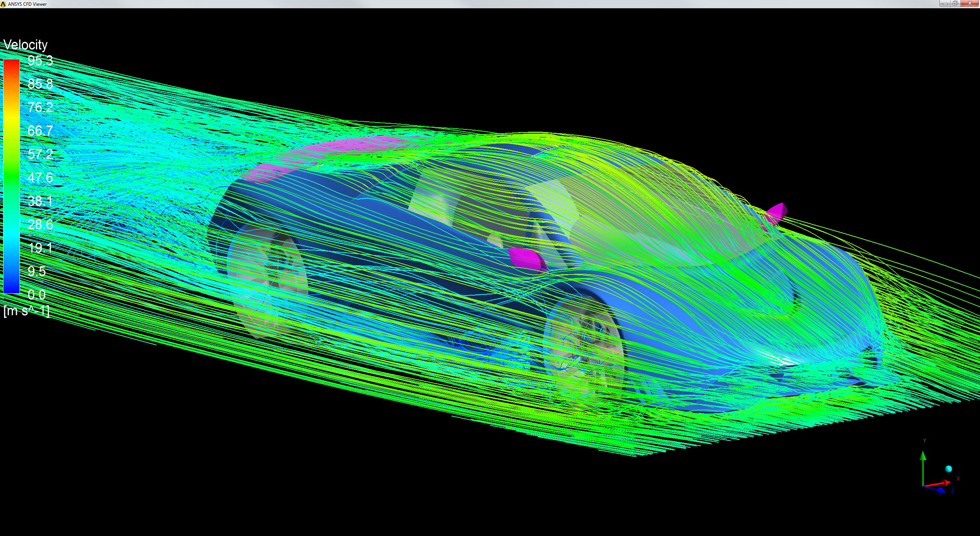Click the velocity legend color bar
Image resolution: width=980 pixels, height=536 pixels.
11,176
